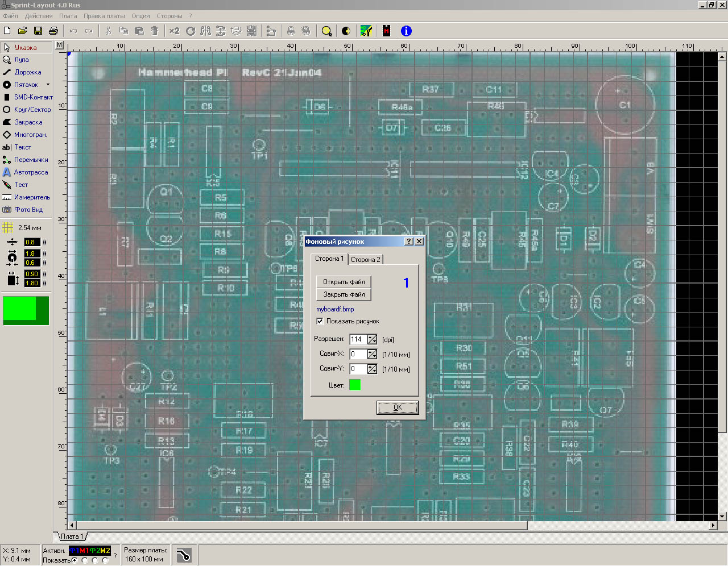Expand the Пятачок pad type dropdown arrow
The image size is (728, 566).
pyautogui.click(x=48, y=85)
